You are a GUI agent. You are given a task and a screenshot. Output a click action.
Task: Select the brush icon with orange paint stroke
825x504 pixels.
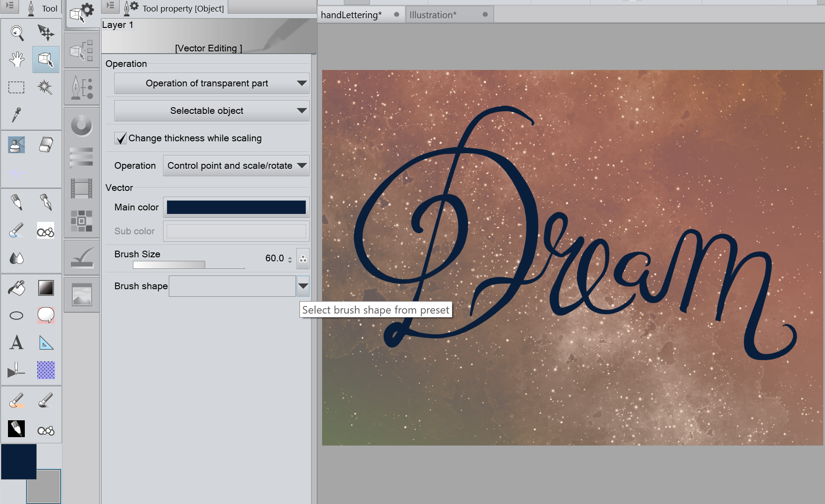(x=16, y=401)
